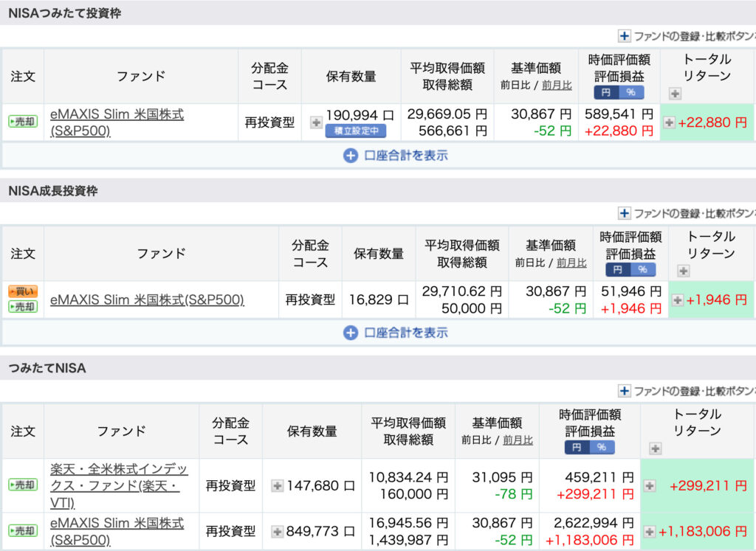Click plus icon under トータルリターン header in つみたてNISA

(x=655, y=448)
